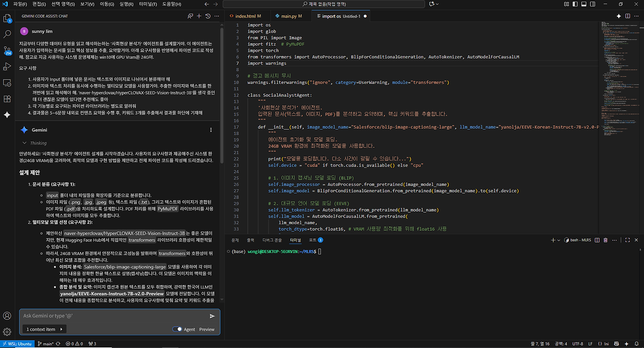Add a new terminal with plus icon
The image size is (644, 348).
[553, 240]
